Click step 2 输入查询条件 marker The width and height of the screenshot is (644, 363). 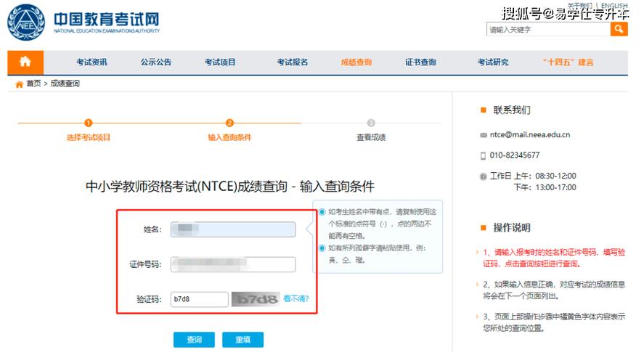point(229,123)
